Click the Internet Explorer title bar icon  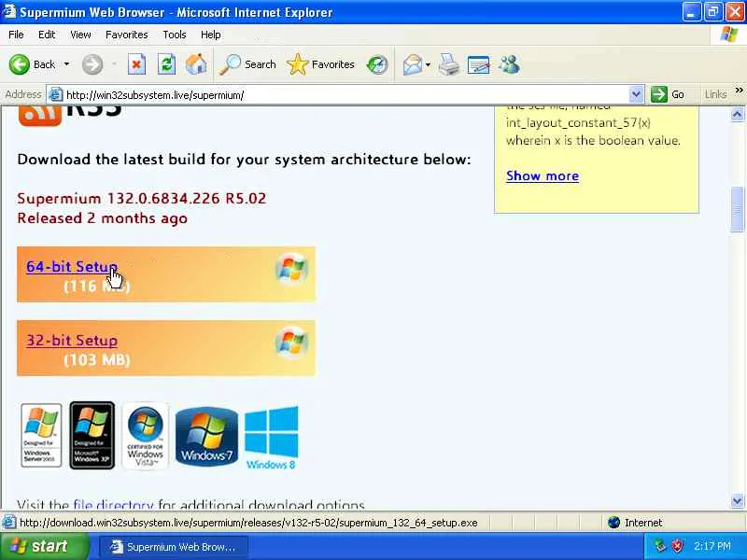tap(9, 11)
